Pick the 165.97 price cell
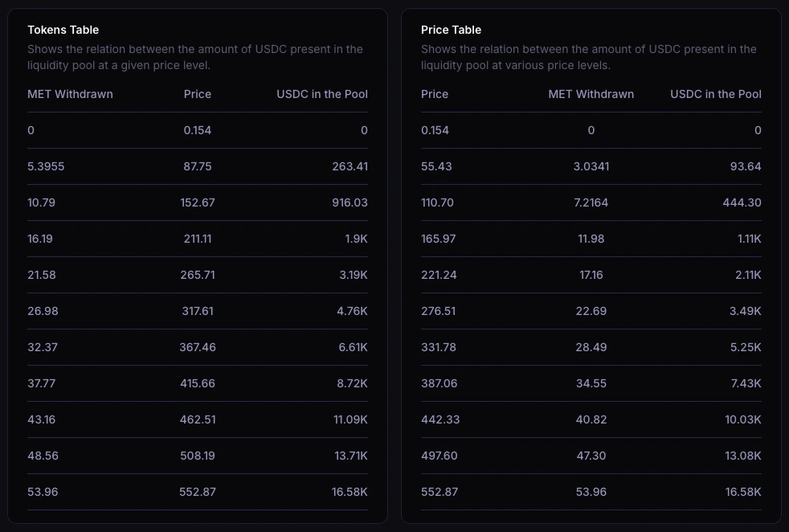 pyautogui.click(x=438, y=239)
